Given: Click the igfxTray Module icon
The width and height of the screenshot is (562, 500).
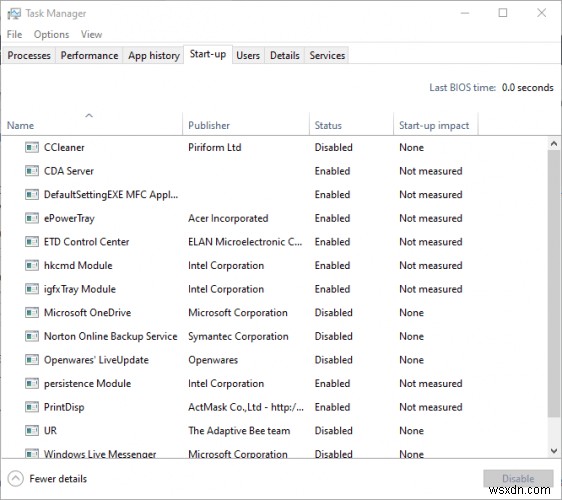Looking at the screenshot, I should tap(32, 289).
